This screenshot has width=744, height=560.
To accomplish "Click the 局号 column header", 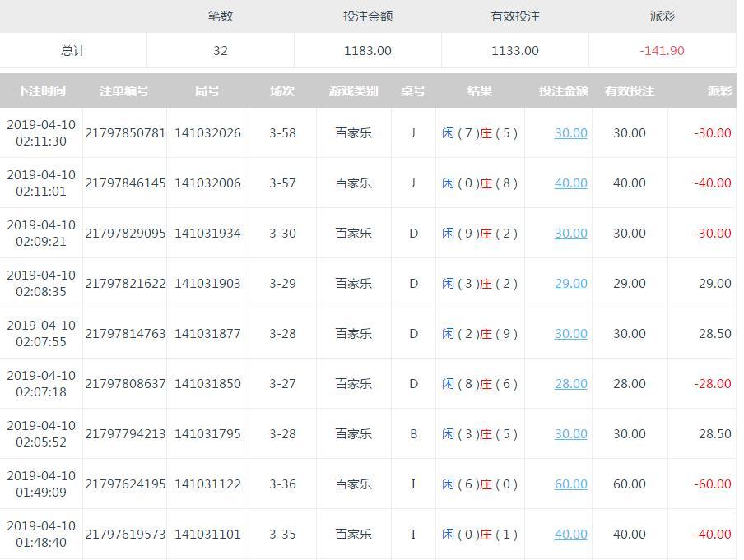I will pyautogui.click(x=207, y=90).
